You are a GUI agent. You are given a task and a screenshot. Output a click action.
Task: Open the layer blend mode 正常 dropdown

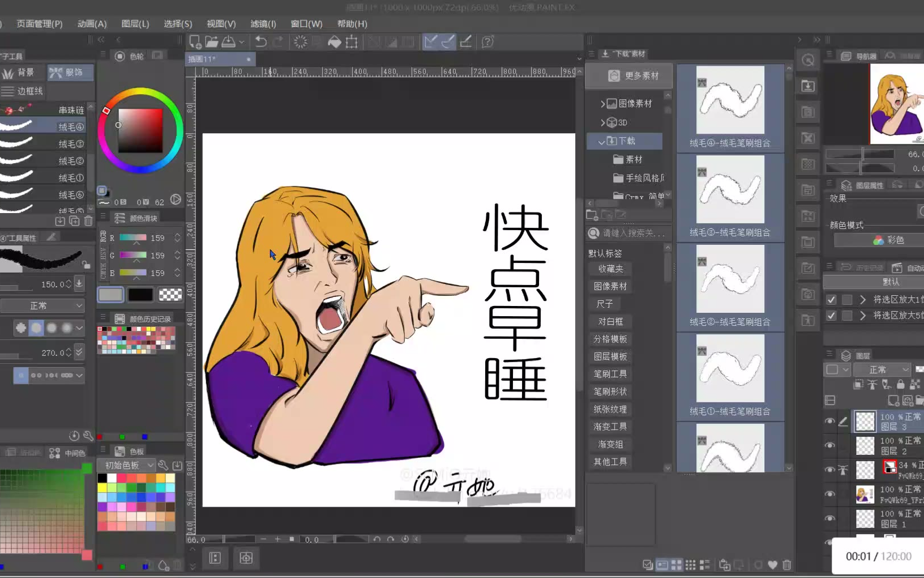[x=882, y=369]
